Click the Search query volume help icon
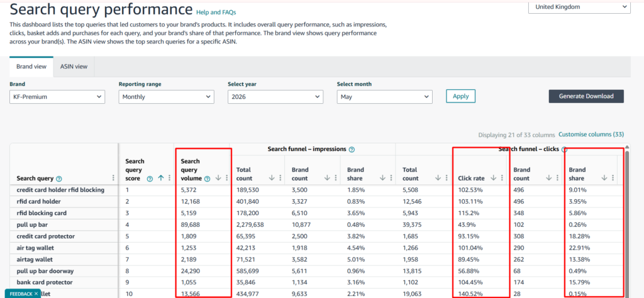This screenshot has height=298, width=644. [207, 179]
